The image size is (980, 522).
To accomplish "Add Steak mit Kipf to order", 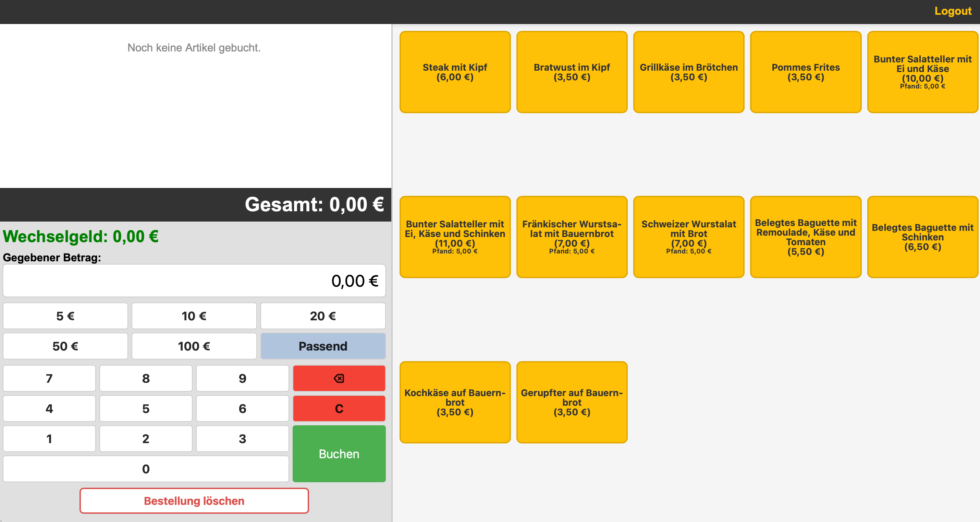I will point(455,72).
